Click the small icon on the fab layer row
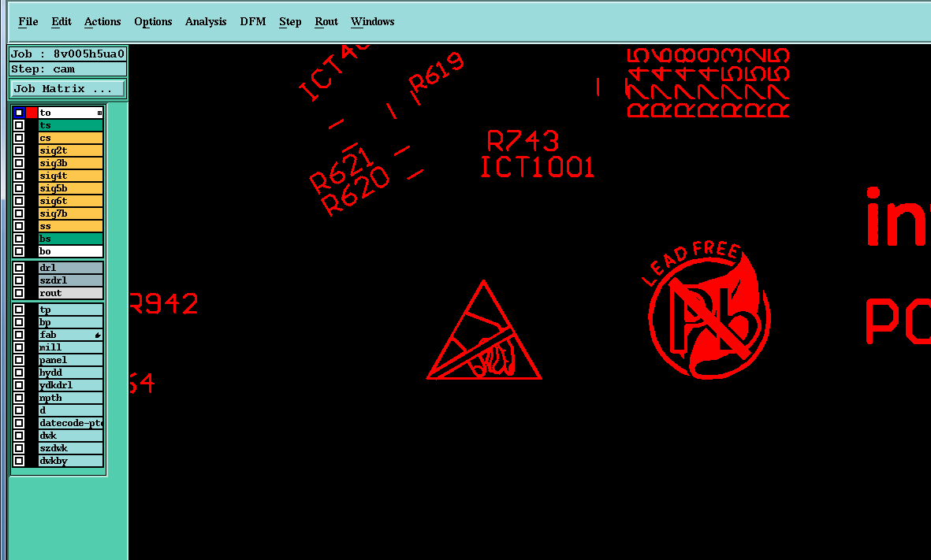 click(98, 336)
